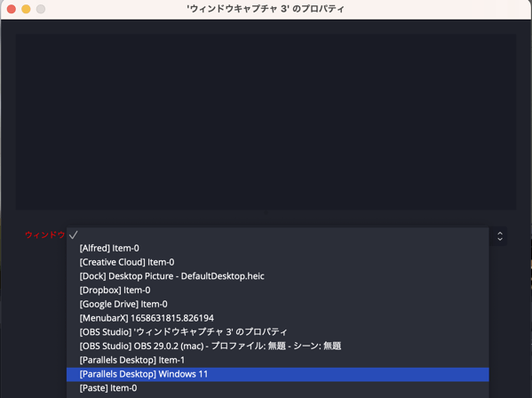532x398 pixels.
Task: Click the red ウィンドウ field label
Action: point(44,235)
